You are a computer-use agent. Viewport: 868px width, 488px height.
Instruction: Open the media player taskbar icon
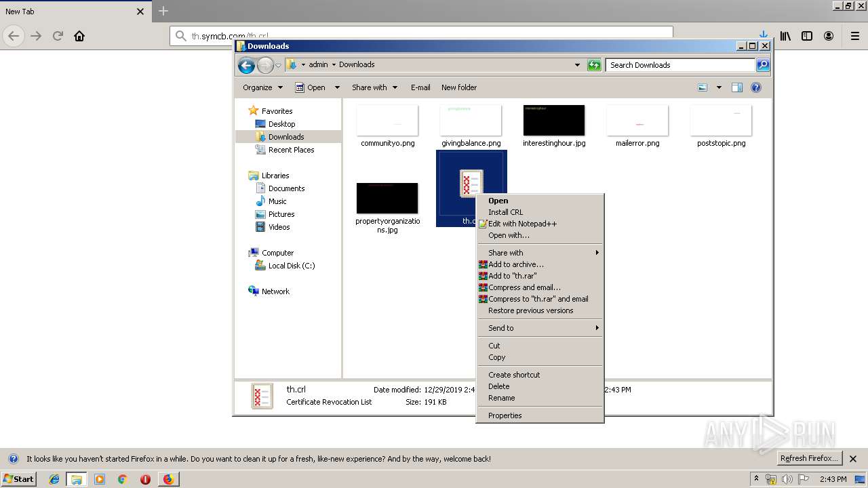click(x=100, y=479)
